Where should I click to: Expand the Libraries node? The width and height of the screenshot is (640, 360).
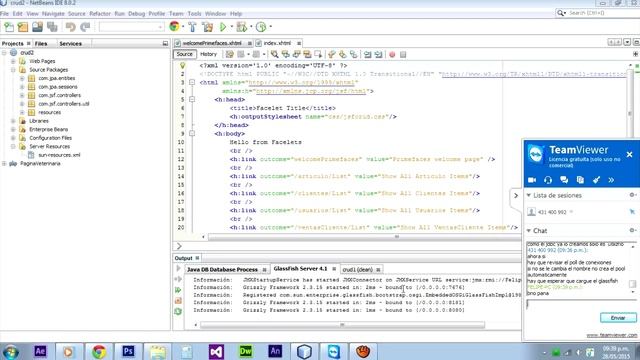tap(13, 121)
